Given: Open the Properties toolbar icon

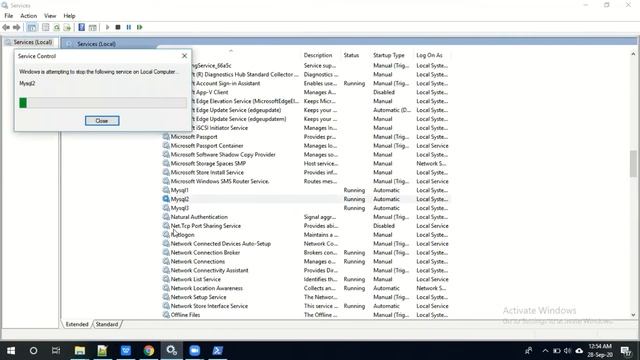Looking at the screenshot, I should click(45, 27).
